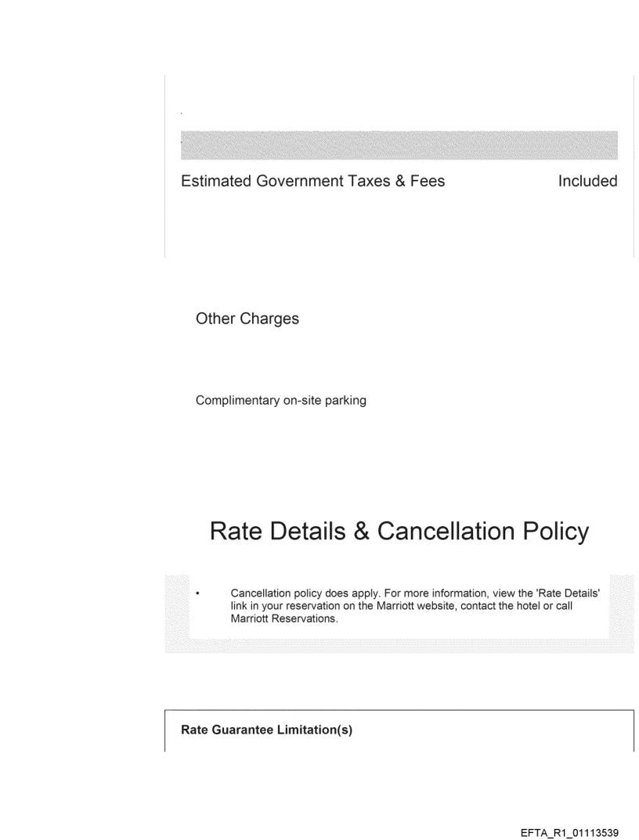Click the gray shaded bar above the taxes line
The height and width of the screenshot is (840, 639).
(x=399, y=146)
